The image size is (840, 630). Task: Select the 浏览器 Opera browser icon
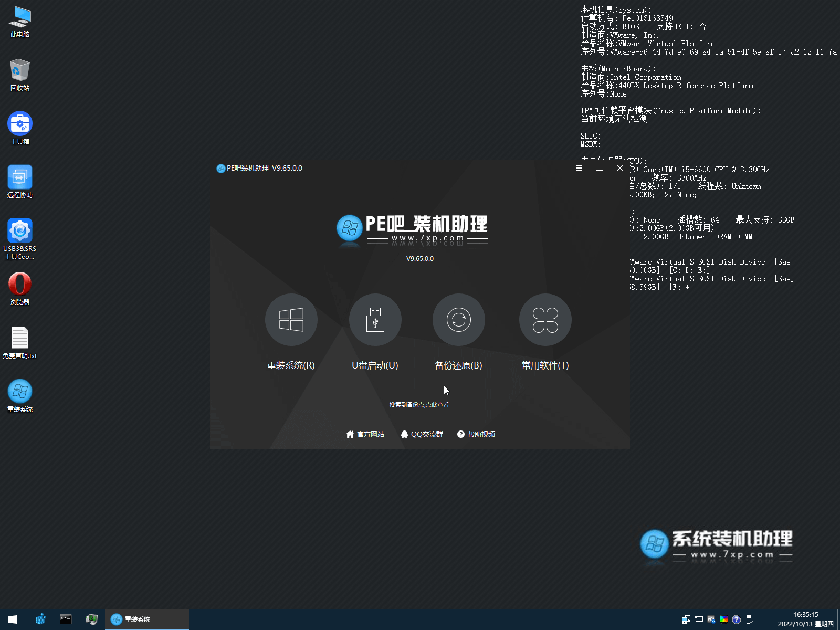pyautogui.click(x=20, y=289)
